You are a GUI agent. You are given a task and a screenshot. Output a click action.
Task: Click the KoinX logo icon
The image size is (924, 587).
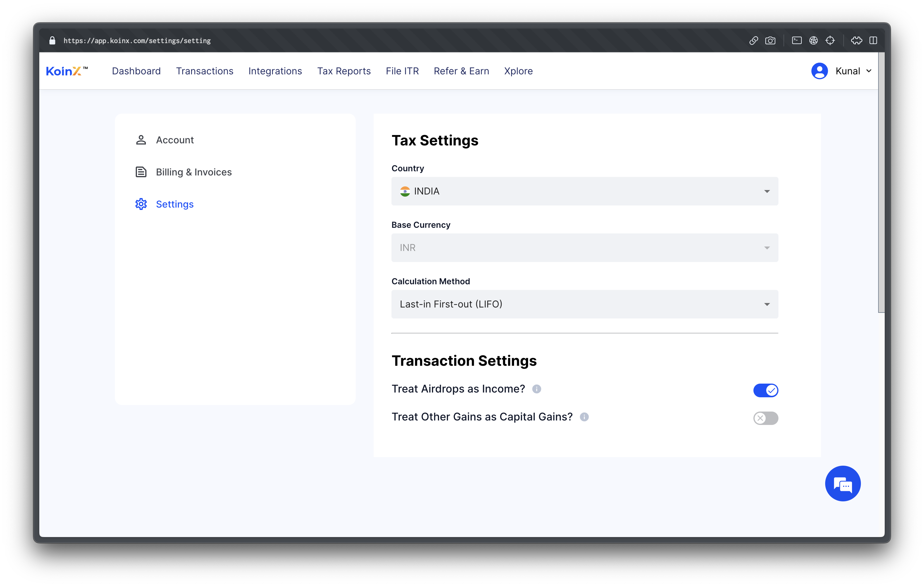(67, 70)
